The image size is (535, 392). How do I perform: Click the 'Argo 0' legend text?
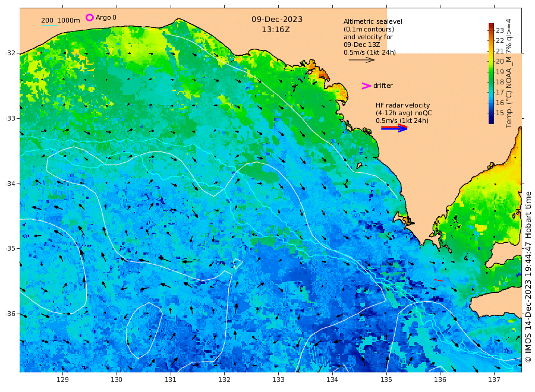tap(106, 17)
